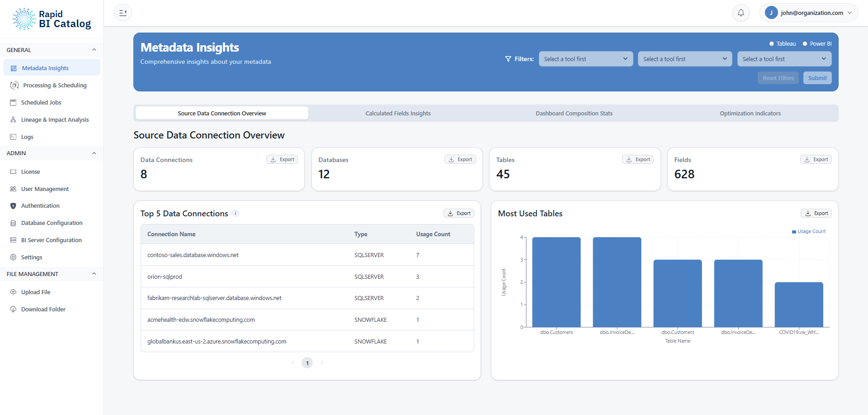Open notifications bell icon

pos(741,13)
